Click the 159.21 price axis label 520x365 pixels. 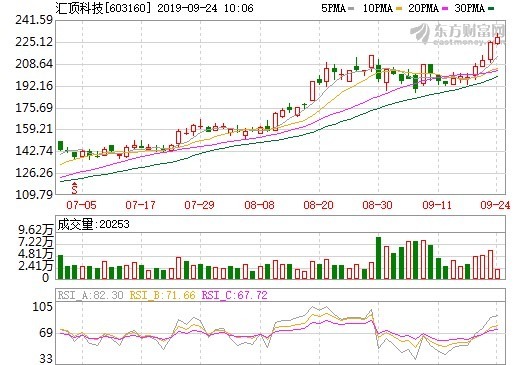point(34,129)
